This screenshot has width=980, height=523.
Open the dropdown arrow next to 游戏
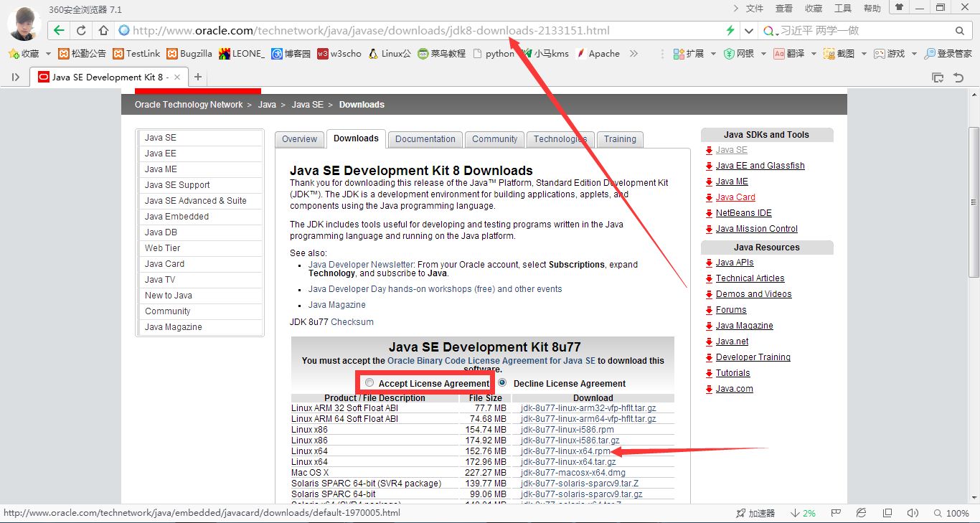point(914,54)
